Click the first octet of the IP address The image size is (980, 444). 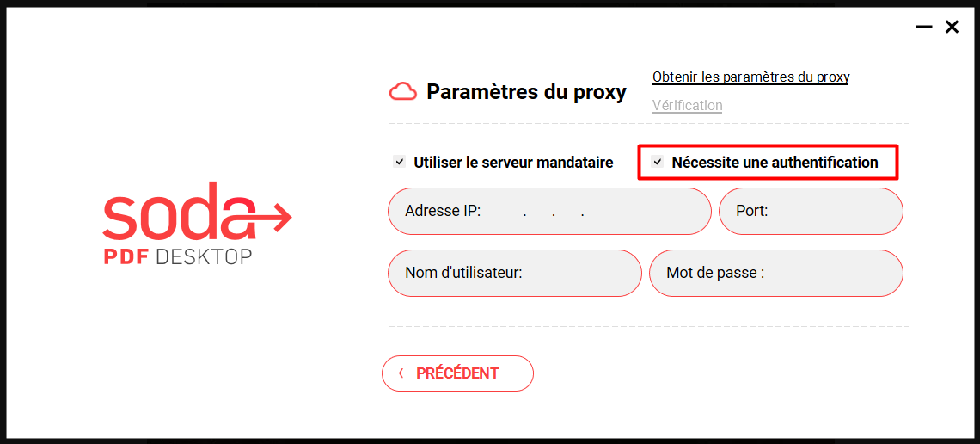click(x=510, y=212)
